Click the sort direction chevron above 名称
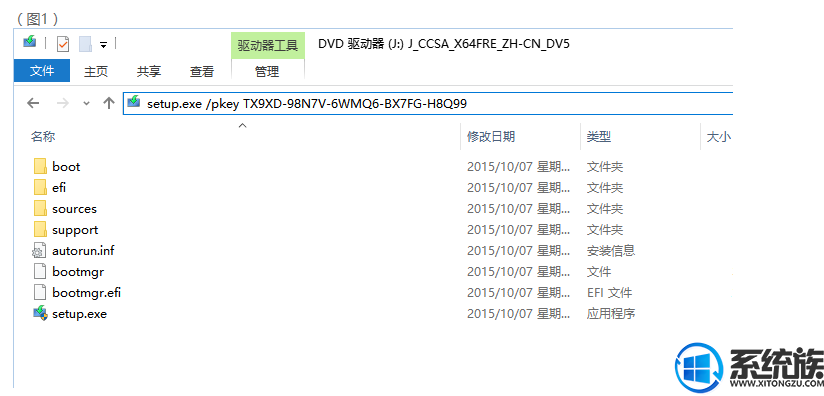Viewport: 824px width, 396px height. [242, 126]
